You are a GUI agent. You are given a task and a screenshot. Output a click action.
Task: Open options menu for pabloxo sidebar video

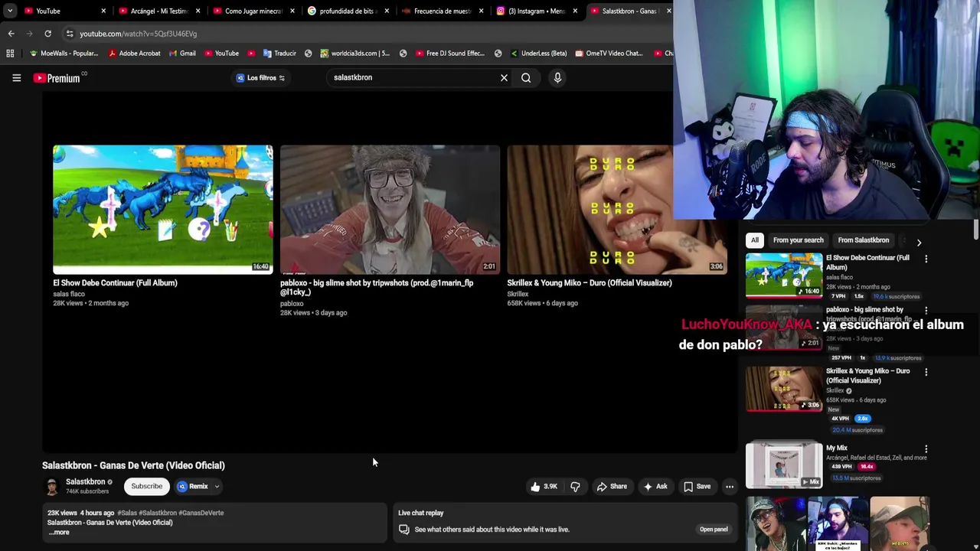click(x=926, y=311)
